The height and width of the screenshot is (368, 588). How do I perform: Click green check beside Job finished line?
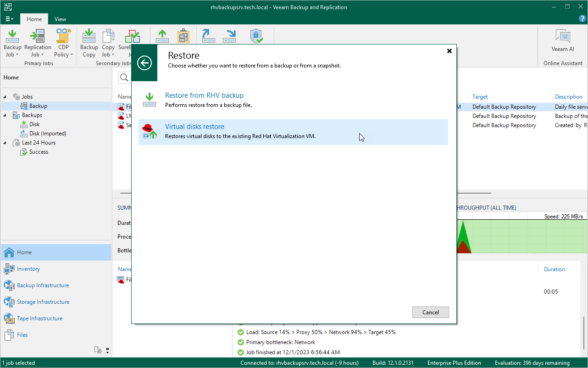[241, 352]
